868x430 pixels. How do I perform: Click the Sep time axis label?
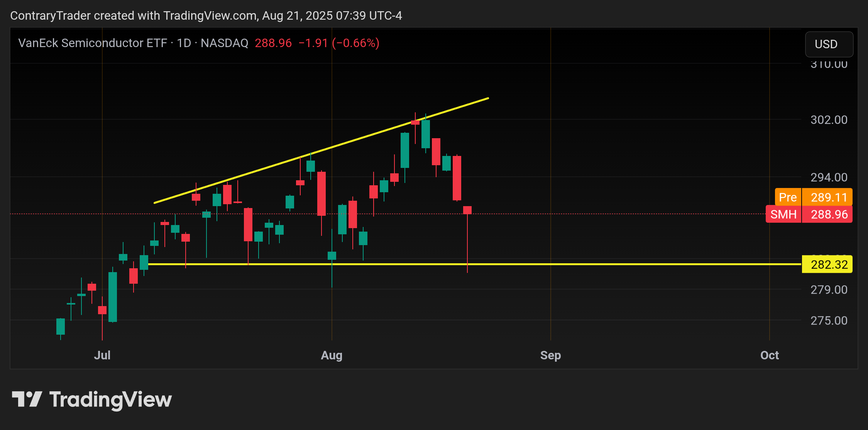point(550,355)
